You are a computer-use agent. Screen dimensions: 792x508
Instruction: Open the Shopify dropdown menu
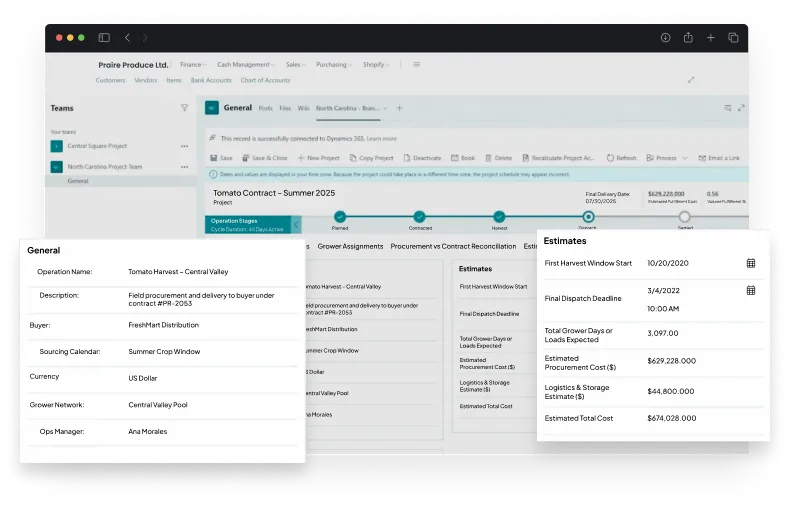click(x=376, y=65)
